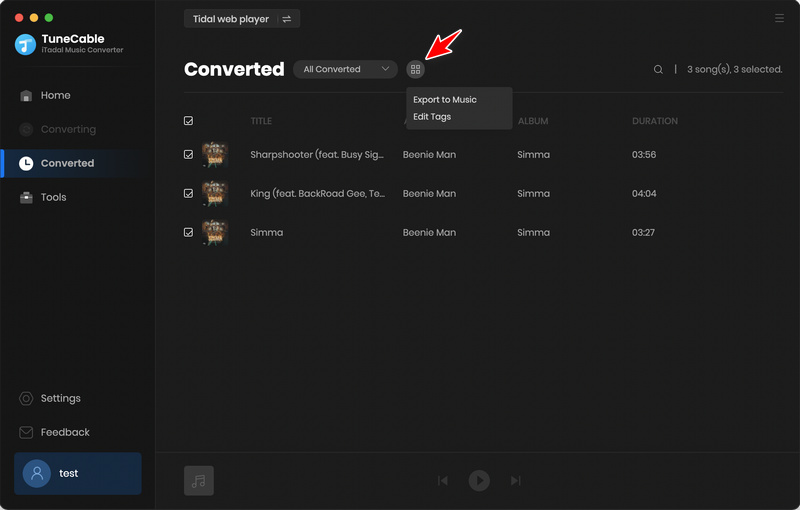Image resolution: width=800 pixels, height=510 pixels.
Task: Select the song title Simma
Action: (x=266, y=233)
